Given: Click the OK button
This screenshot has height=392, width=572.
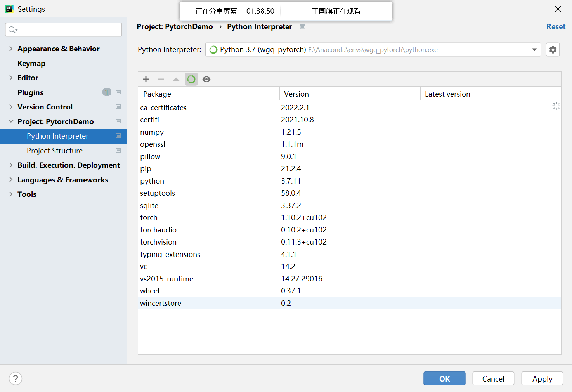Looking at the screenshot, I should point(444,379).
